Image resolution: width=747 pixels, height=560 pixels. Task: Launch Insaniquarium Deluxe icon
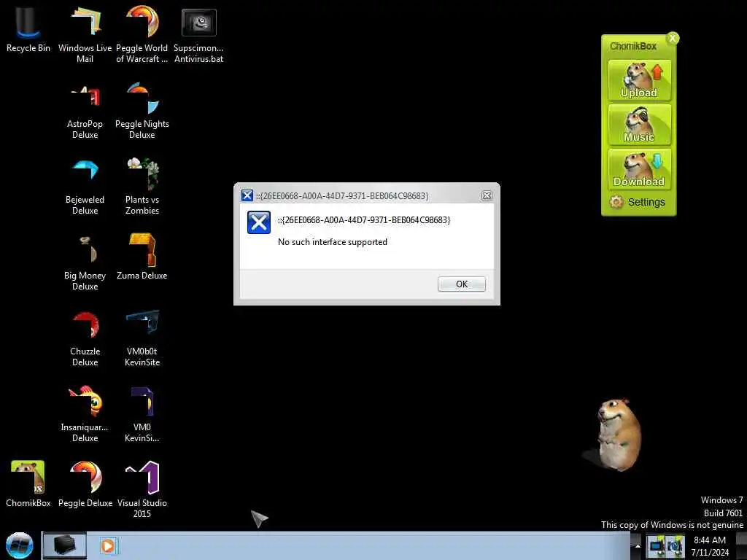85,414
